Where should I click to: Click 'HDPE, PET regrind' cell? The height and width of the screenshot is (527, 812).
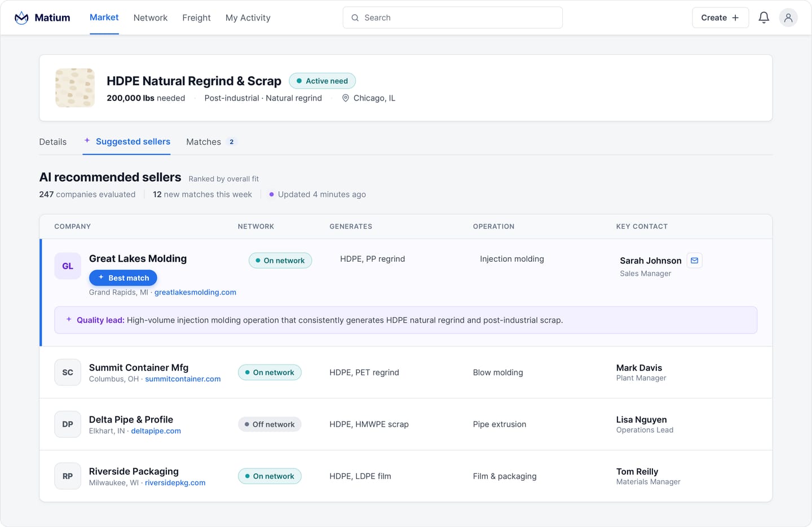(364, 372)
